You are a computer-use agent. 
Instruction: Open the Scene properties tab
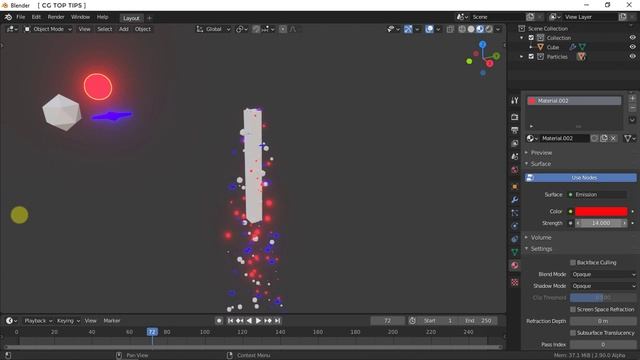[x=515, y=156]
